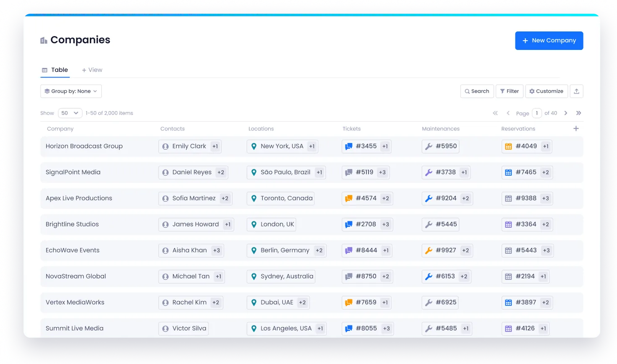This screenshot has height=364, width=617.
Task: Click the Emily Clark contact avatar icon
Action: click(x=165, y=146)
